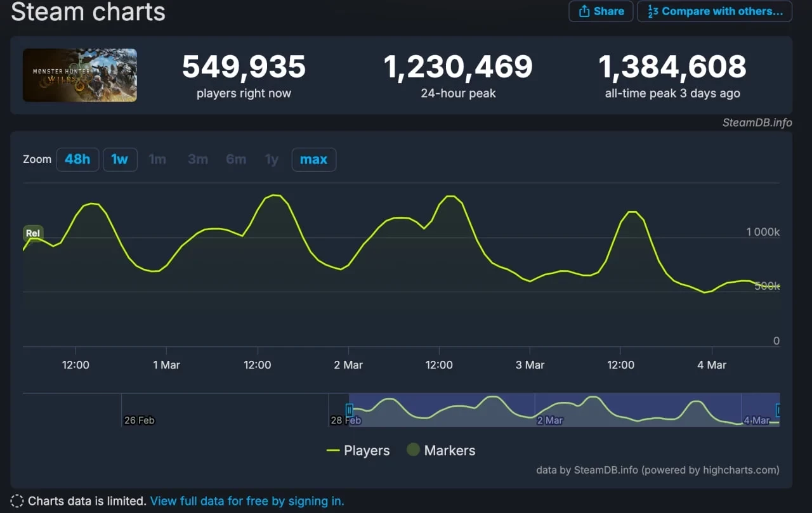Image resolution: width=812 pixels, height=513 pixels.
Task: Toggle the Players series in the legend
Action: point(358,451)
